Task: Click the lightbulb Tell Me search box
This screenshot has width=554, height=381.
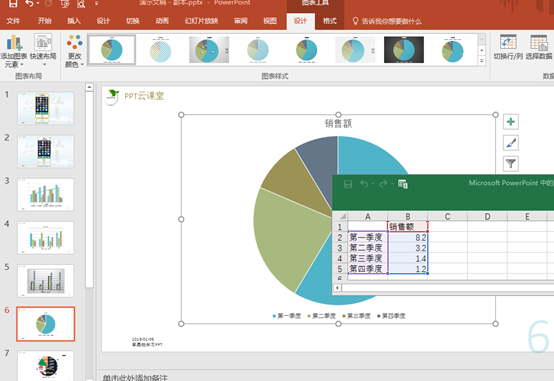Action: point(387,21)
